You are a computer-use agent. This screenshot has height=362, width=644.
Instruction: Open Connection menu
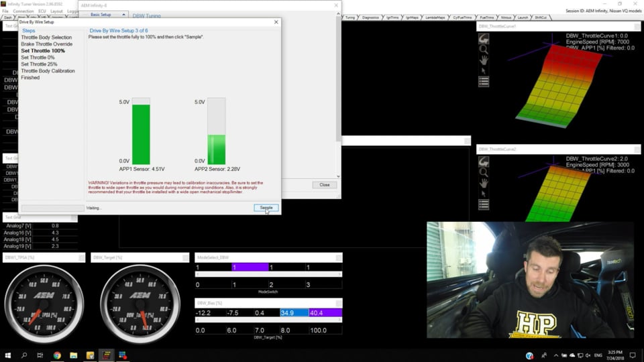[x=23, y=11]
